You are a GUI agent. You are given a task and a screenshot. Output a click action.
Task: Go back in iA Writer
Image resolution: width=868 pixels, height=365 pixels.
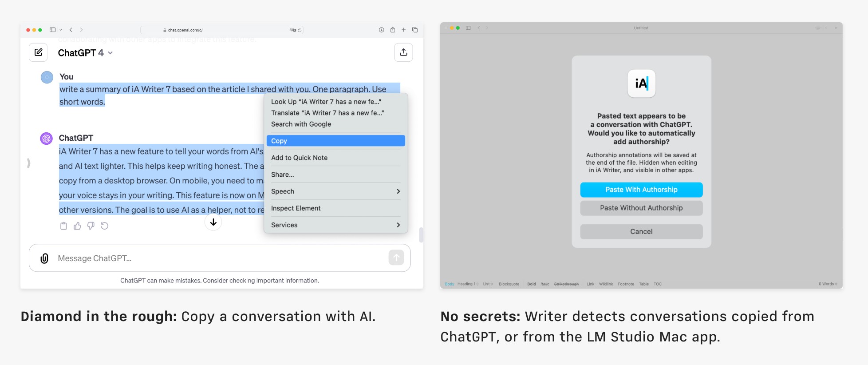click(x=479, y=28)
